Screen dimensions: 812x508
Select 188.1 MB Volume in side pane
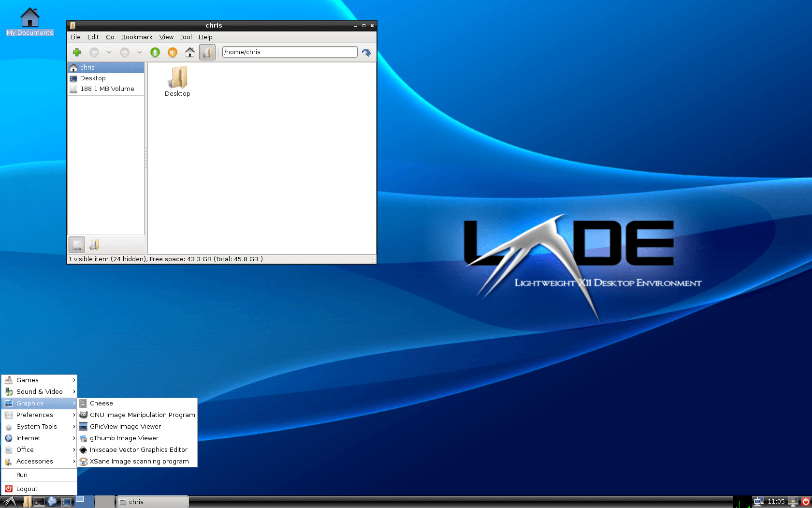click(x=107, y=89)
